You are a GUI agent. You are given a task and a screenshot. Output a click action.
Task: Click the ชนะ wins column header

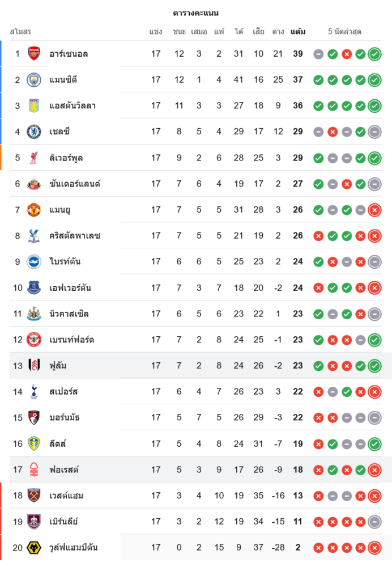pyautogui.click(x=179, y=31)
